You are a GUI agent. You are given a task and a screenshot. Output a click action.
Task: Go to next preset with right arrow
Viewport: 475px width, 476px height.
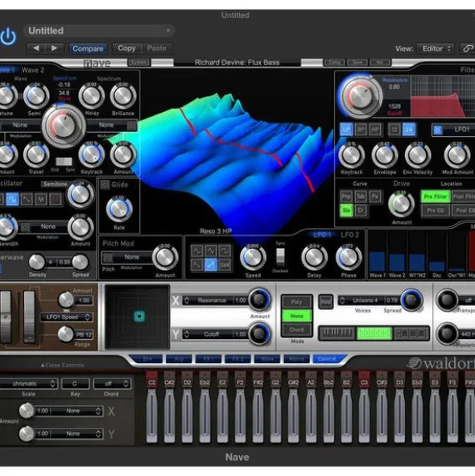(54, 48)
